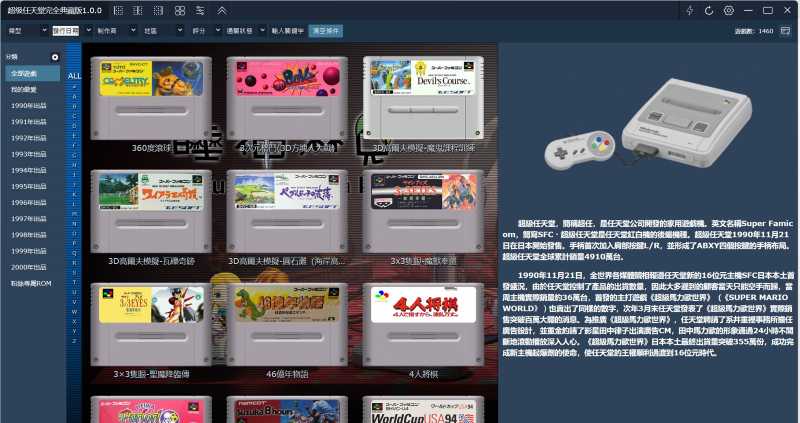Switch to four-tile thumbnail view icon
The width and height of the screenshot is (800, 423).
tap(180, 11)
